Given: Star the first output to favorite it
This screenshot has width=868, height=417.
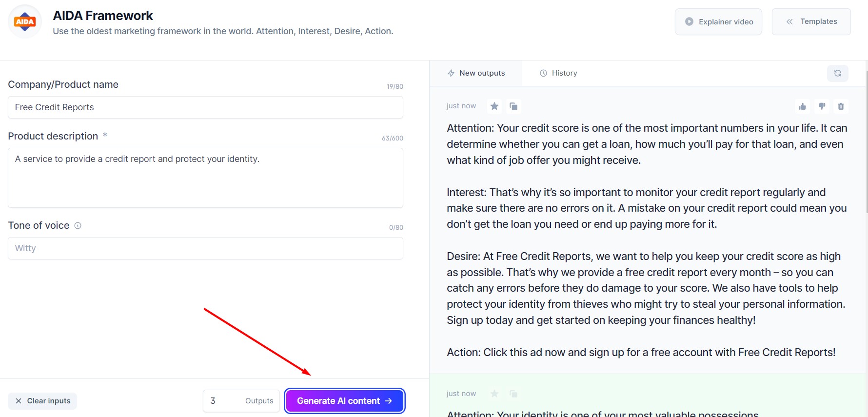Looking at the screenshot, I should [x=494, y=106].
